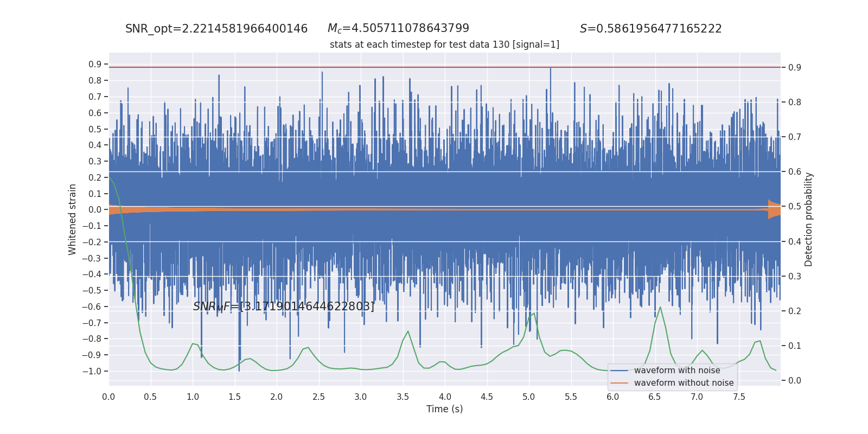Click the left axis tick label 0.5

(x=95, y=129)
